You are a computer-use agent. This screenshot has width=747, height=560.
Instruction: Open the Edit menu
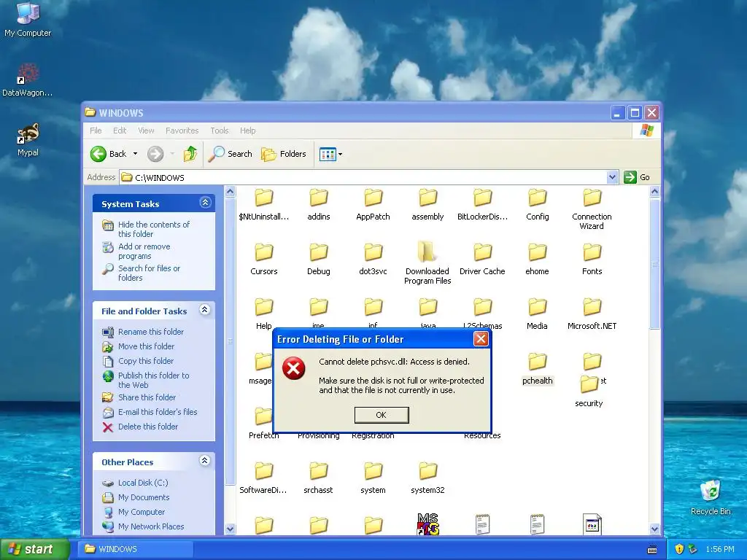coord(120,131)
